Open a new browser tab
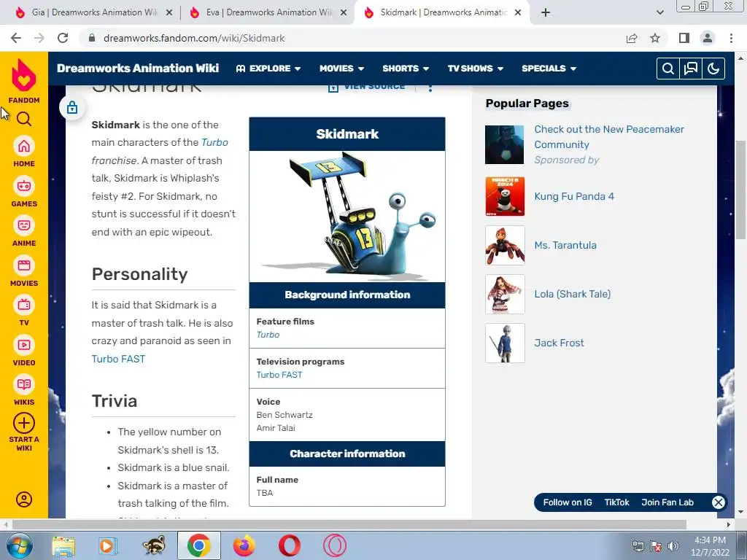 pyautogui.click(x=546, y=13)
